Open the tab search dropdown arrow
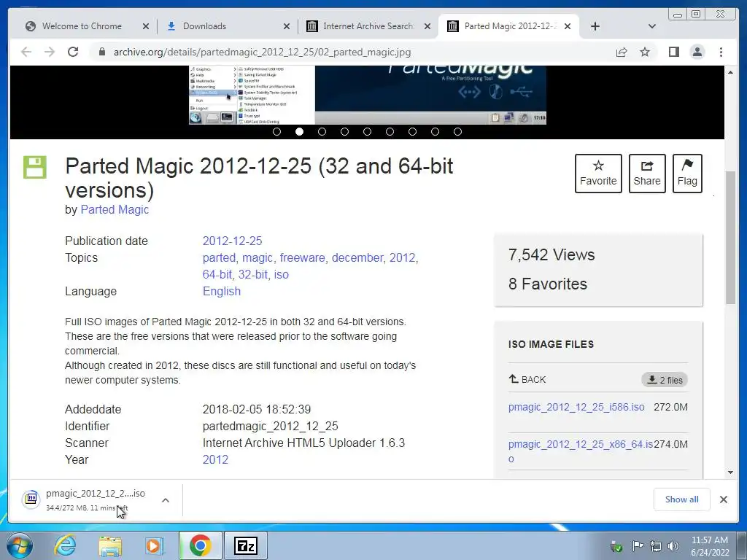The image size is (747, 560). point(652,26)
